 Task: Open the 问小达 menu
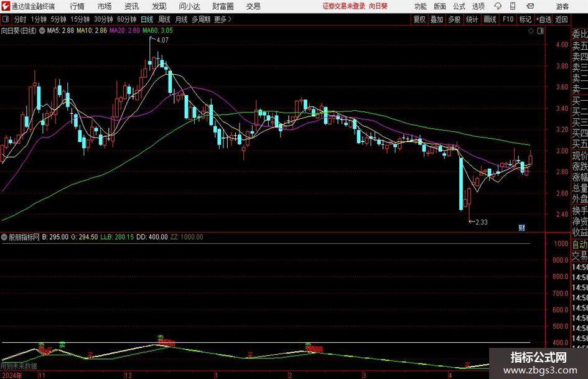pos(189,6)
